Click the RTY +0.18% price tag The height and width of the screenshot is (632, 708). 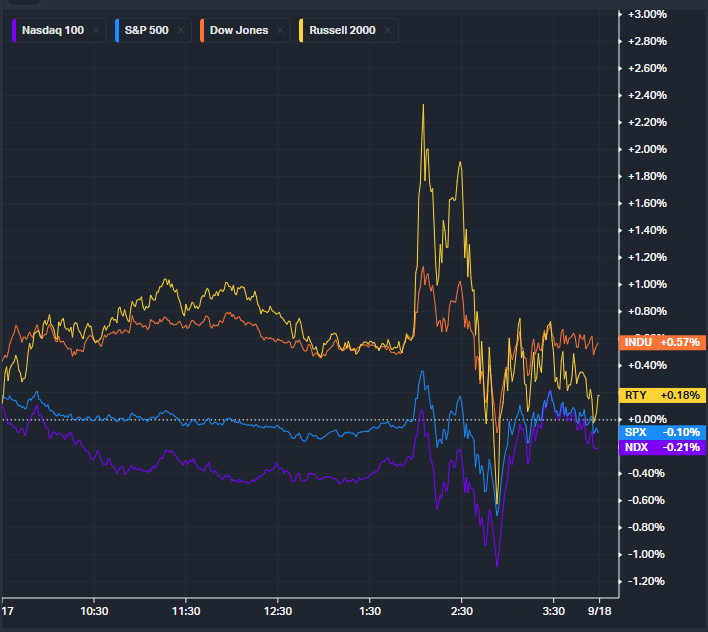pyautogui.click(x=663, y=395)
